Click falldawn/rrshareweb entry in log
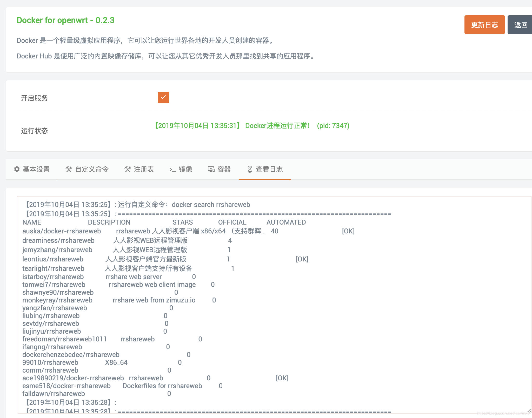Screen dimensions: 532x418 click(54, 394)
